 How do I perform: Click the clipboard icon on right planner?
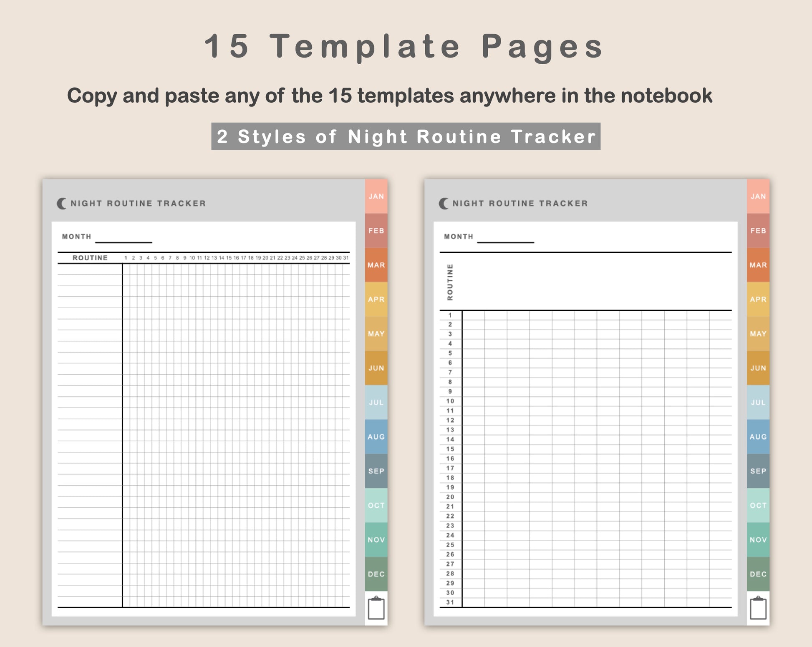coord(758,608)
